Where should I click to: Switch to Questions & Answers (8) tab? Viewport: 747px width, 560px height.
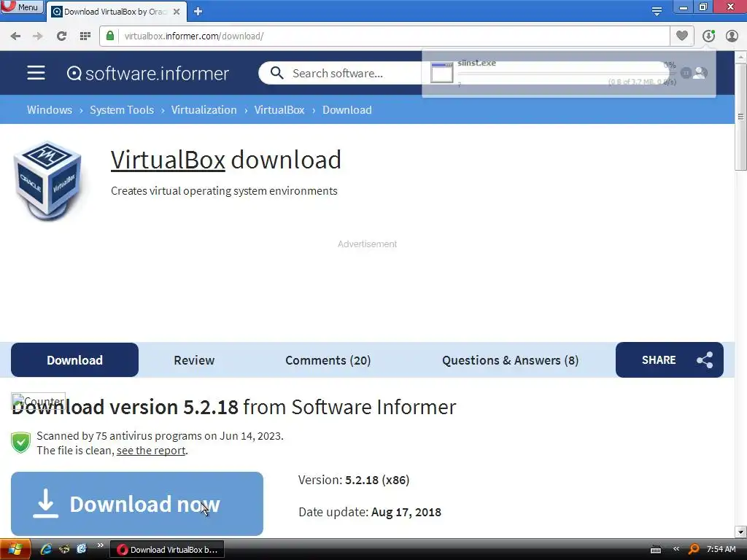pyautogui.click(x=510, y=360)
